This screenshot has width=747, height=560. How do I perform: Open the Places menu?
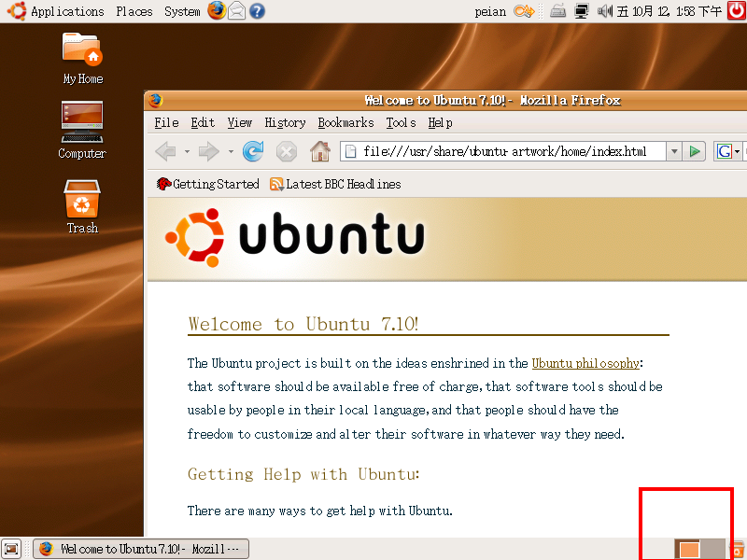pyautogui.click(x=134, y=11)
